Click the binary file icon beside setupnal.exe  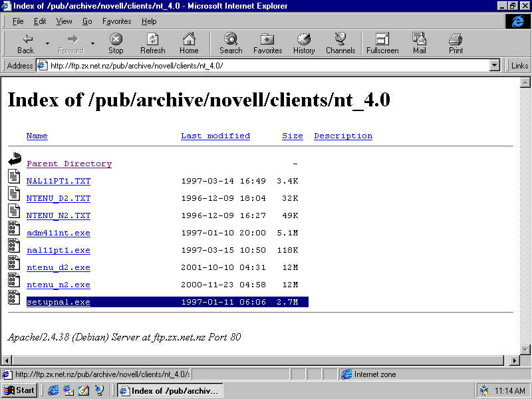tap(14, 297)
